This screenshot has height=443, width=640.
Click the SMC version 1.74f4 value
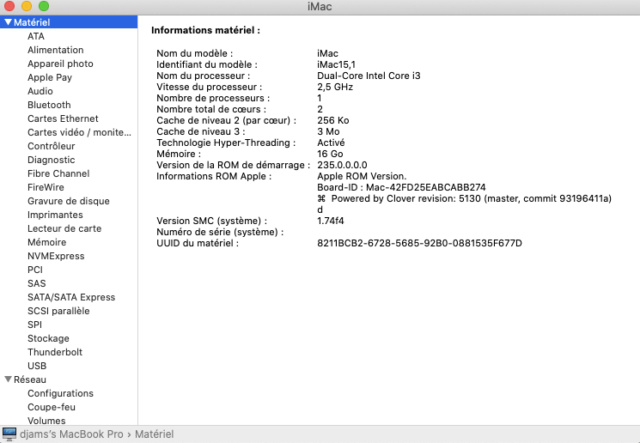[331, 221]
